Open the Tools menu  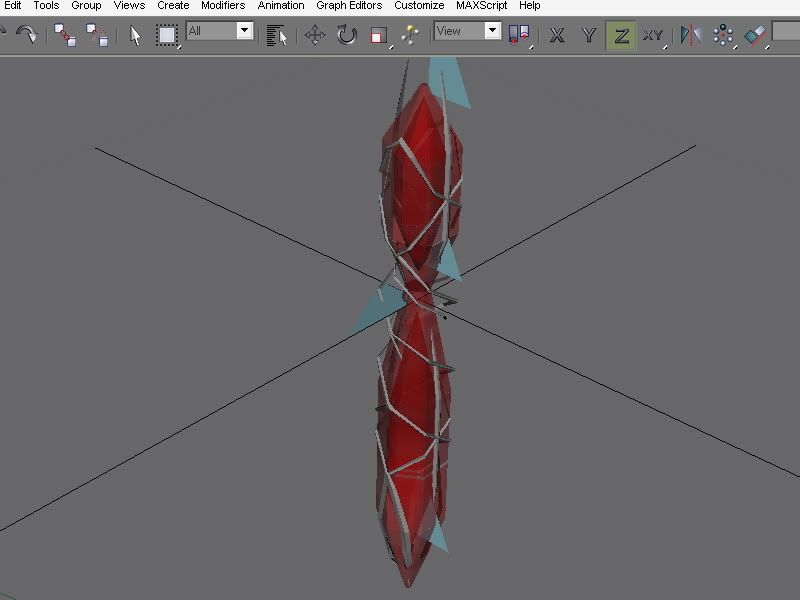click(x=46, y=6)
